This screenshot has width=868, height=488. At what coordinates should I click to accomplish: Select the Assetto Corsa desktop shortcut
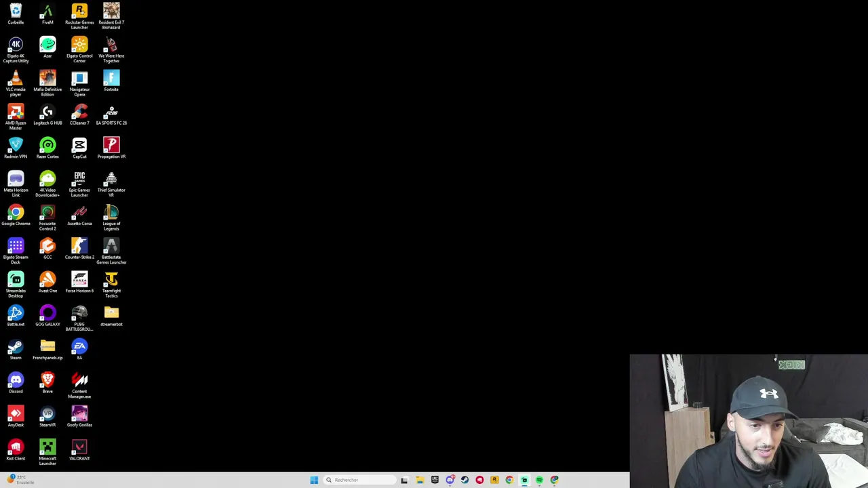[79, 216]
